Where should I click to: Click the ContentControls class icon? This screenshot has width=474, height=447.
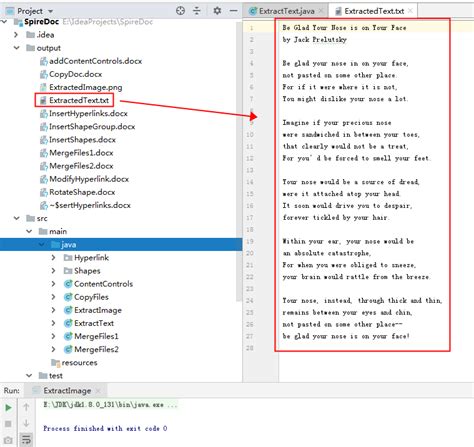click(68, 284)
